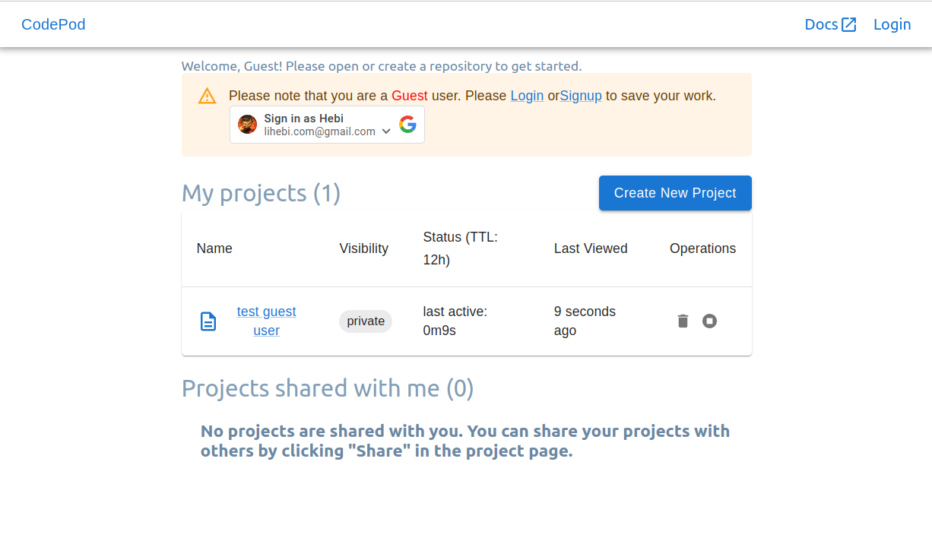Click the Status (TTL: 12h) column header

[461, 248]
